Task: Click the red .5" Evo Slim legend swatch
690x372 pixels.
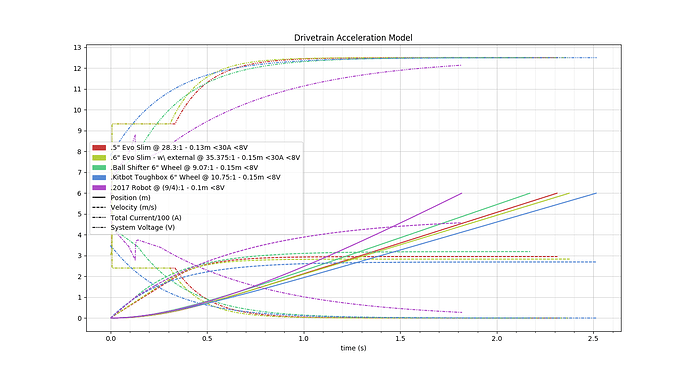Action: tap(99, 147)
